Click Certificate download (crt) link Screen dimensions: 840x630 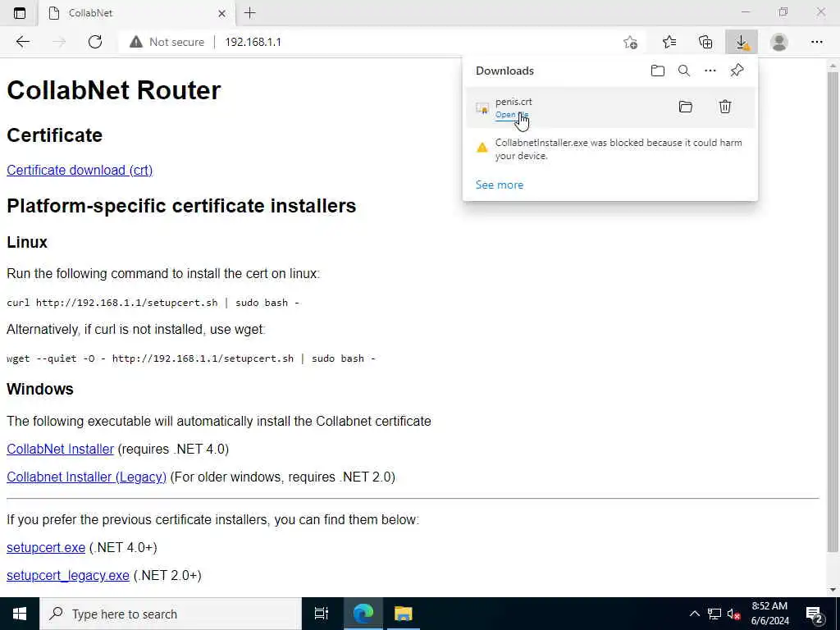tap(80, 170)
